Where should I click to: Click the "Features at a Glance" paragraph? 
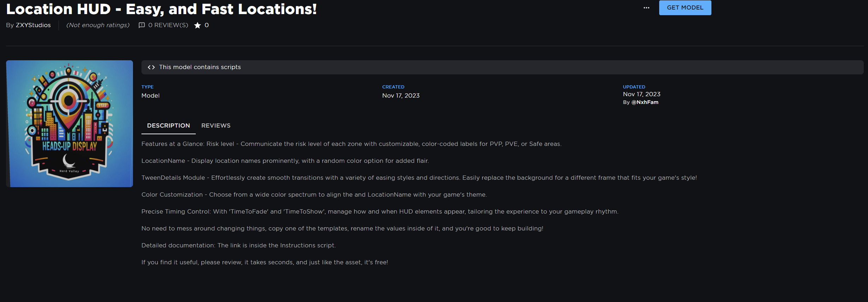click(x=351, y=144)
